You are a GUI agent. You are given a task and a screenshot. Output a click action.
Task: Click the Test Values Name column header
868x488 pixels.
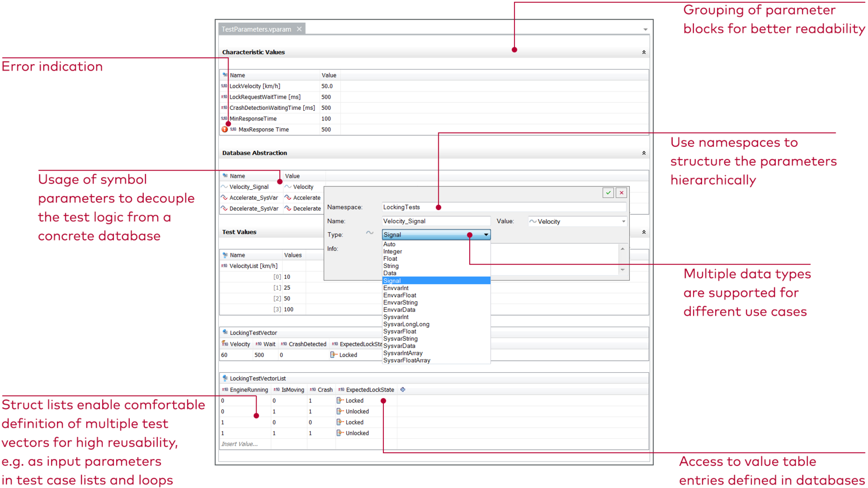(251, 255)
